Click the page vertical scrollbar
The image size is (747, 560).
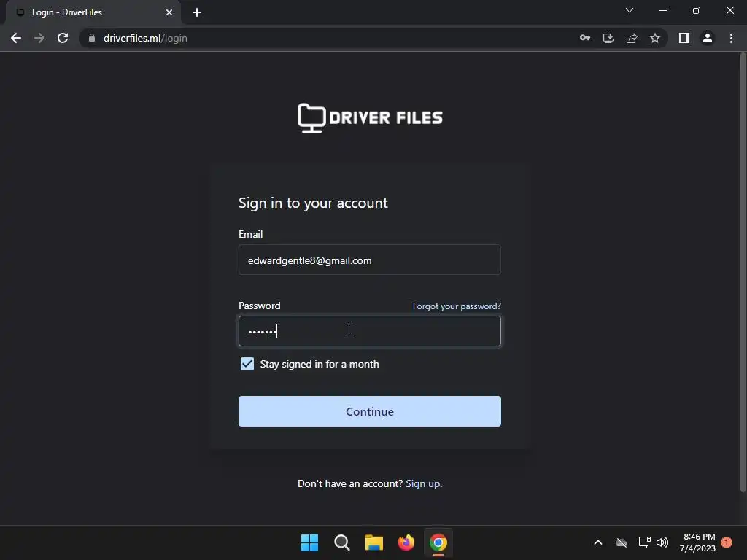click(x=743, y=273)
